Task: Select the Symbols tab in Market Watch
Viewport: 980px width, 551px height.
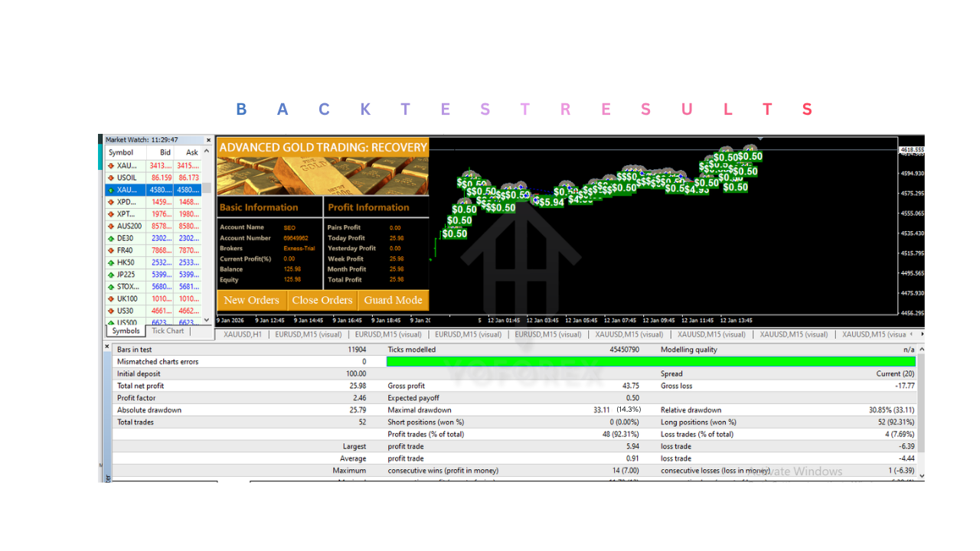Action: (x=126, y=331)
